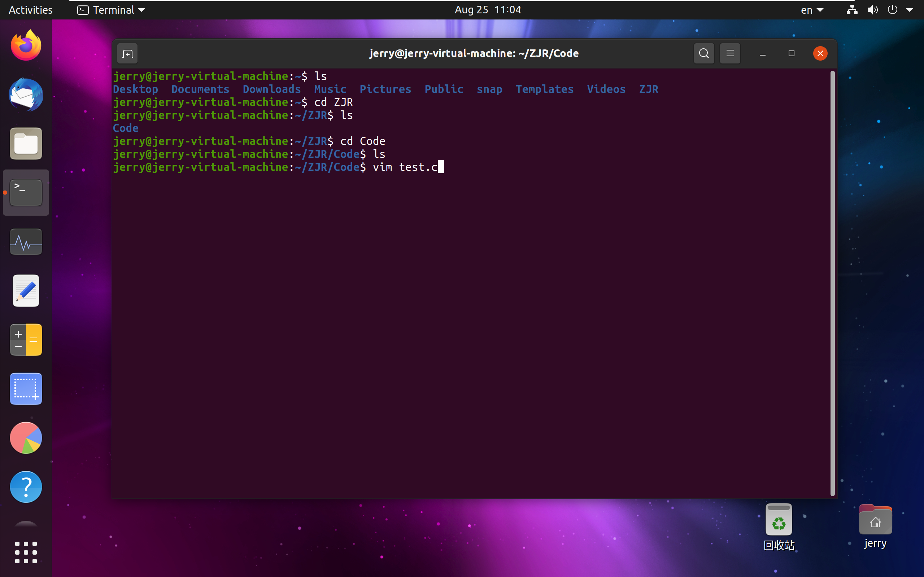924x577 pixels.
Task: Show all applications grid
Action: coord(26,552)
